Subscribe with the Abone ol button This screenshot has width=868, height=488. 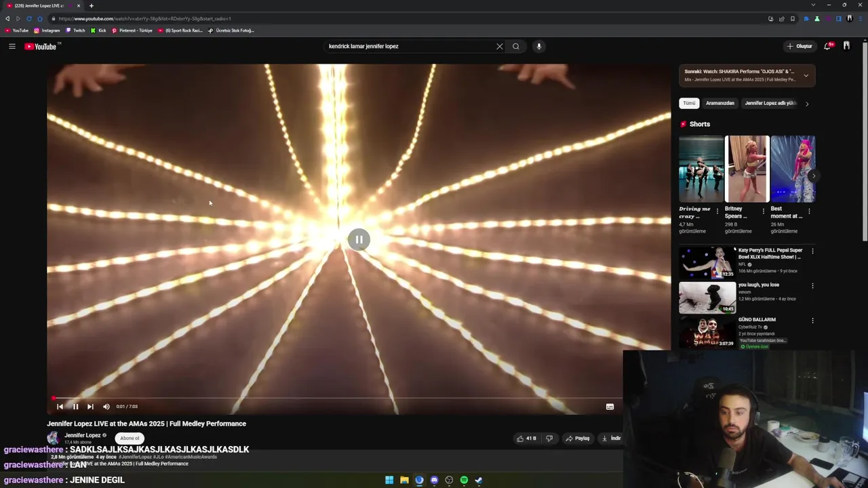130,438
